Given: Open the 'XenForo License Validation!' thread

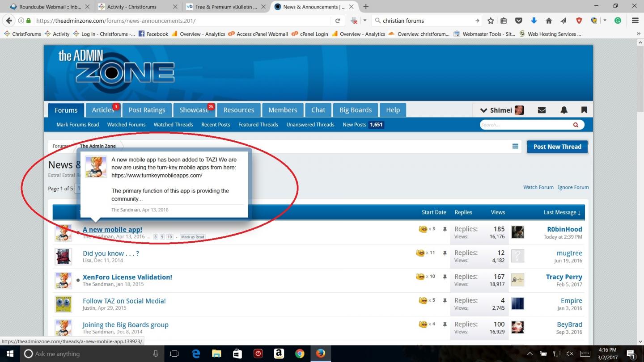Looking at the screenshot, I should [x=127, y=277].
